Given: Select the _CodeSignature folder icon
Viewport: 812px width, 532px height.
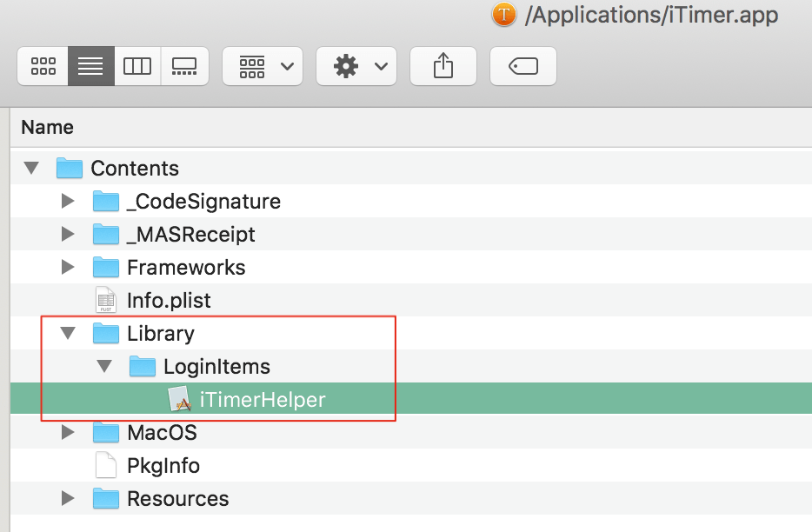Looking at the screenshot, I should pos(106,201).
